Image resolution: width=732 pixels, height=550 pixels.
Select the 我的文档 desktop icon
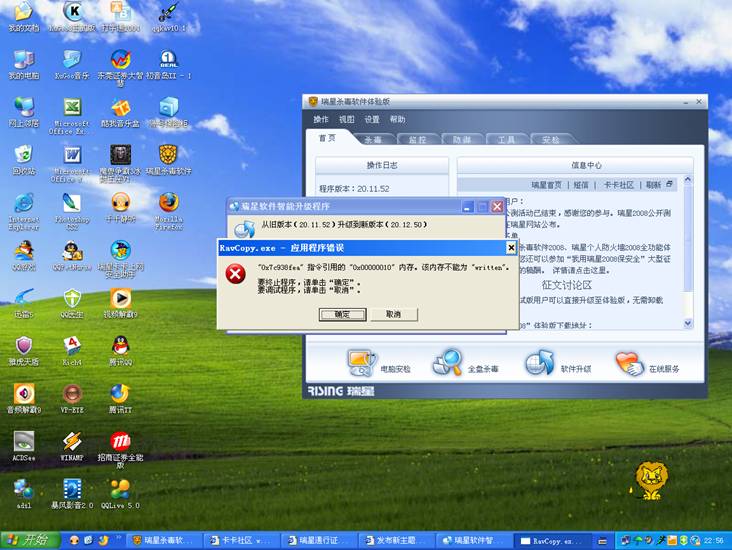coord(24,17)
